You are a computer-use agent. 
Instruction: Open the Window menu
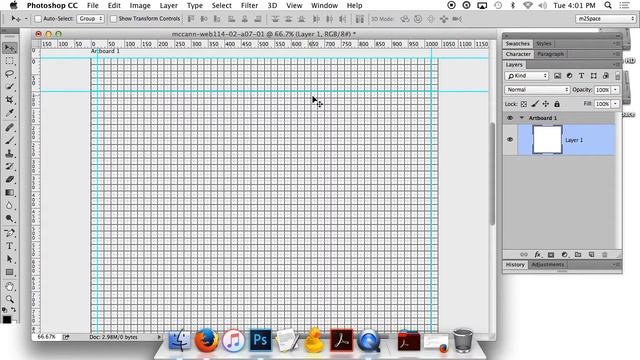click(324, 5)
